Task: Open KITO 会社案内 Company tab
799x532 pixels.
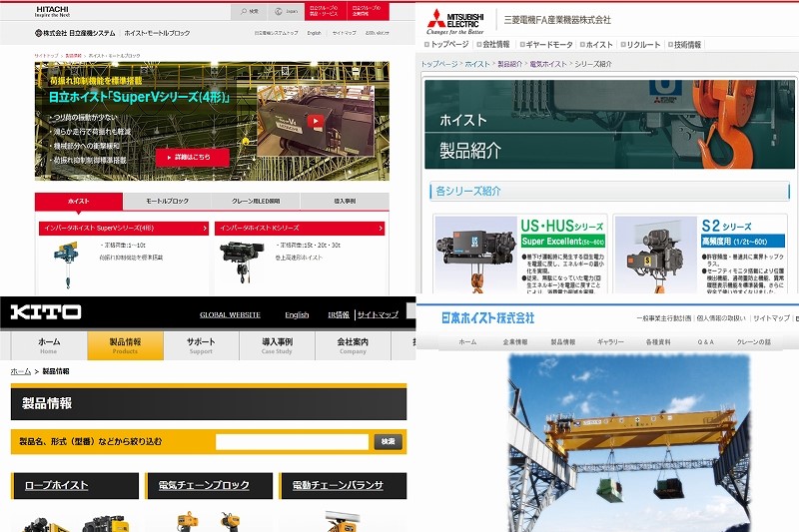Action: point(354,345)
